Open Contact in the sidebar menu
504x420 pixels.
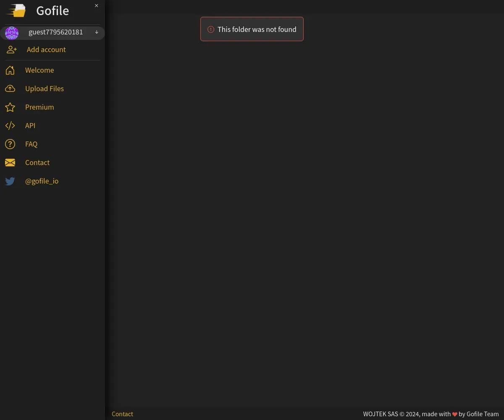37,163
